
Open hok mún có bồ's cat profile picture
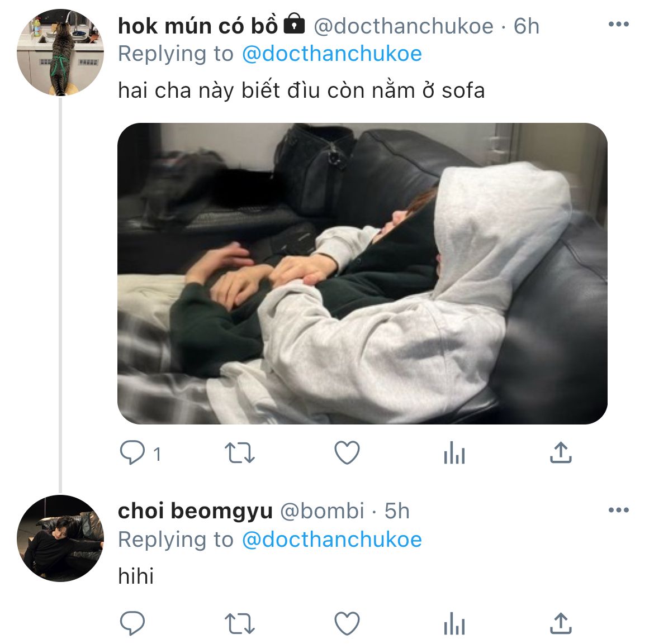(60, 53)
